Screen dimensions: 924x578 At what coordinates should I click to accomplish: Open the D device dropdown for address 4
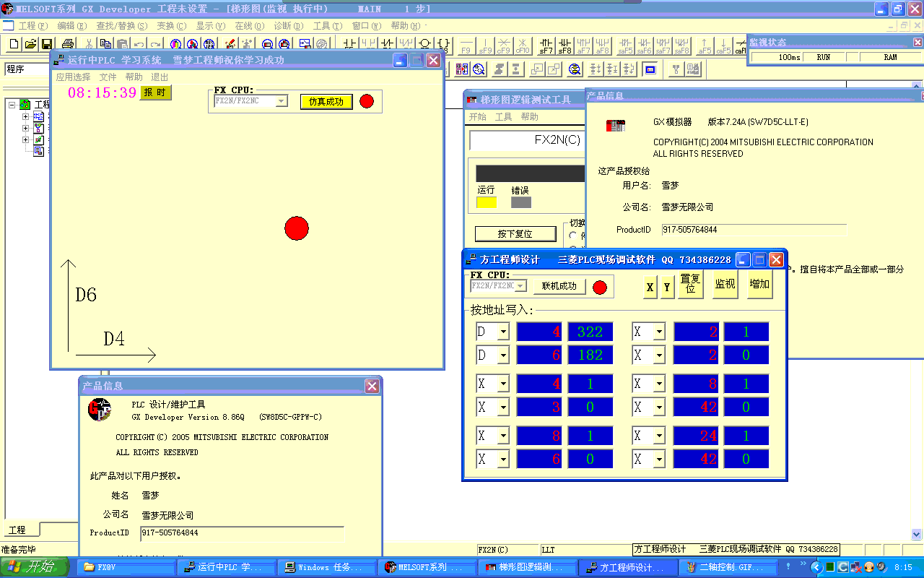click(503, 332)
